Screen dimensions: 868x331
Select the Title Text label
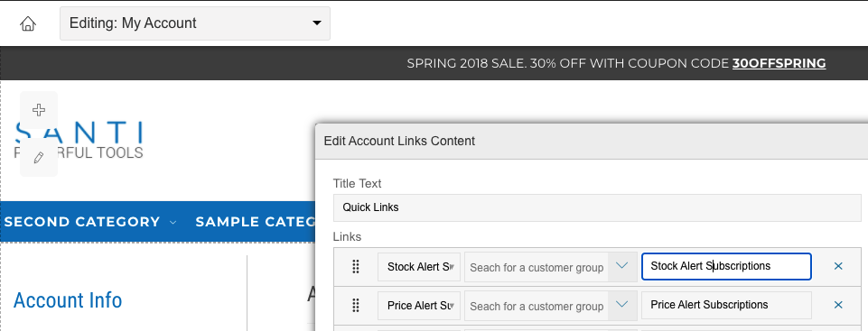(x=357, y=183)
